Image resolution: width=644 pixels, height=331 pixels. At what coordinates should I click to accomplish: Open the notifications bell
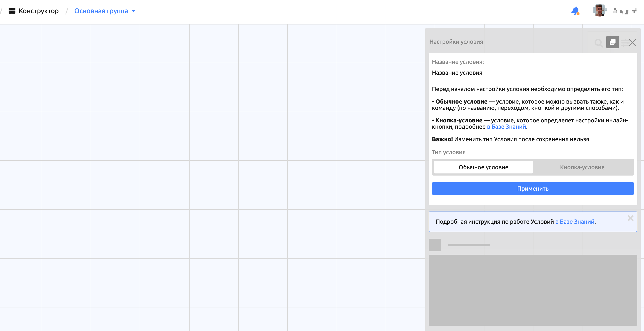(575, 11)
